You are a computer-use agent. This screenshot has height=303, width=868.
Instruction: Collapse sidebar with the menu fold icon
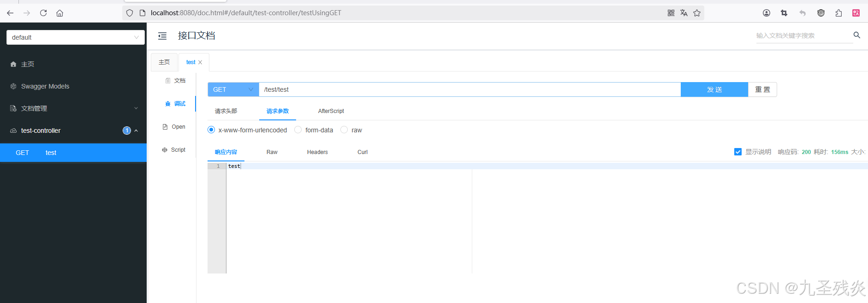[x=162, y=36]
